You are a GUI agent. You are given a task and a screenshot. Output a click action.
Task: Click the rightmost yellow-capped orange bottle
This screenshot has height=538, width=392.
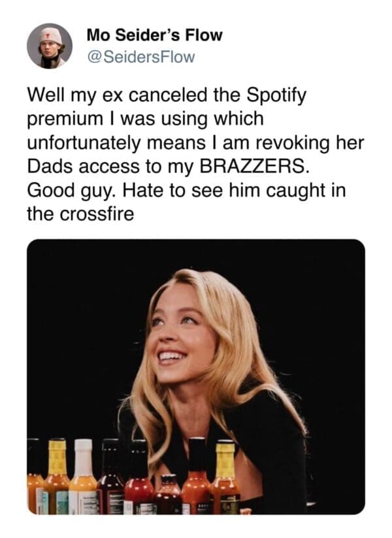point(225,478)
